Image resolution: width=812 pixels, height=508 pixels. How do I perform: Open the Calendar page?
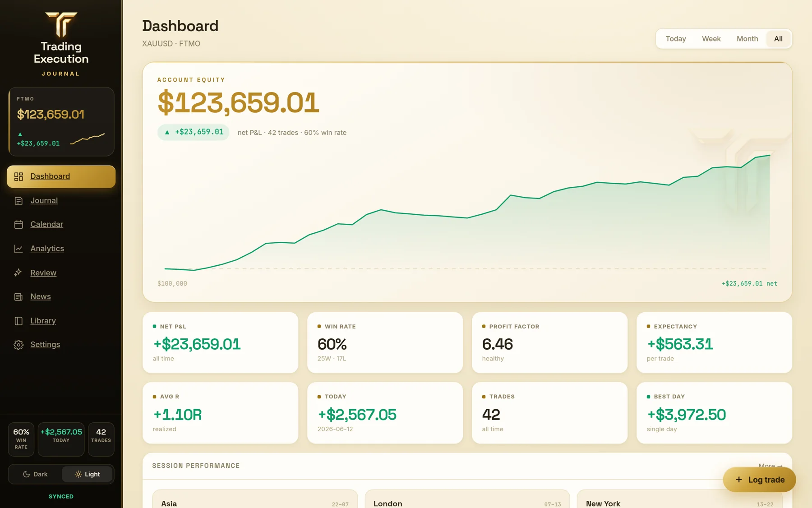pyautogui.click(x=61, y=224)
